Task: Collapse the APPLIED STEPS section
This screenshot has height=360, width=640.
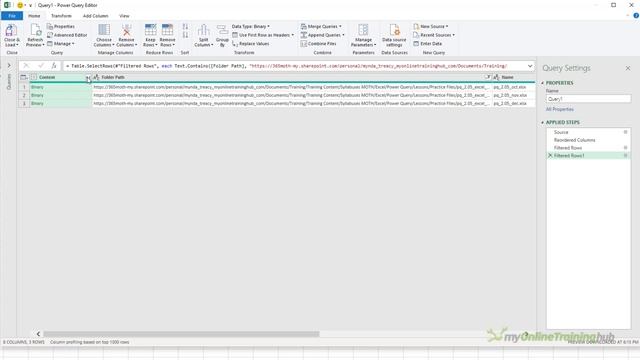Action: (543, 122)
